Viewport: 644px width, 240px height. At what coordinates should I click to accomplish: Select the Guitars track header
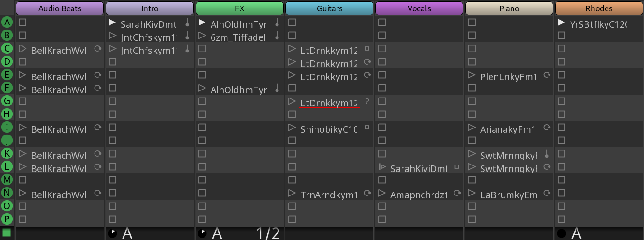(x=329, y=8)
